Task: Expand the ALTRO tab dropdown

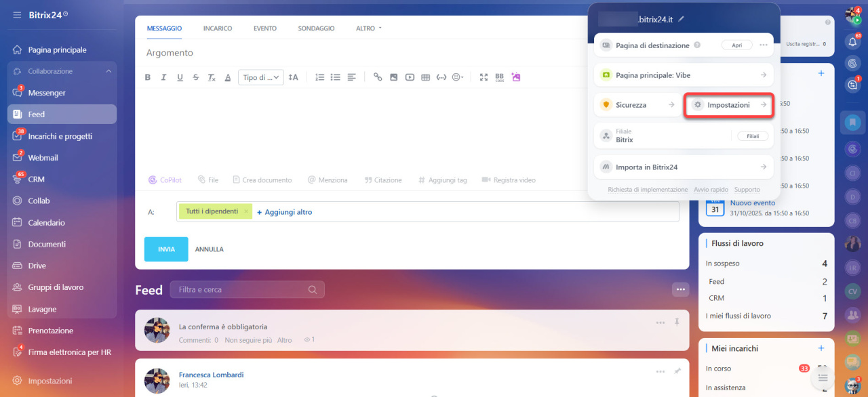Action: click(369, 28)
